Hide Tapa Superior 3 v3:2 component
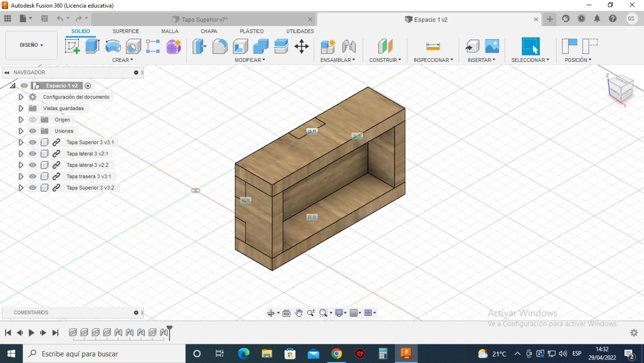 pos(33,188)
